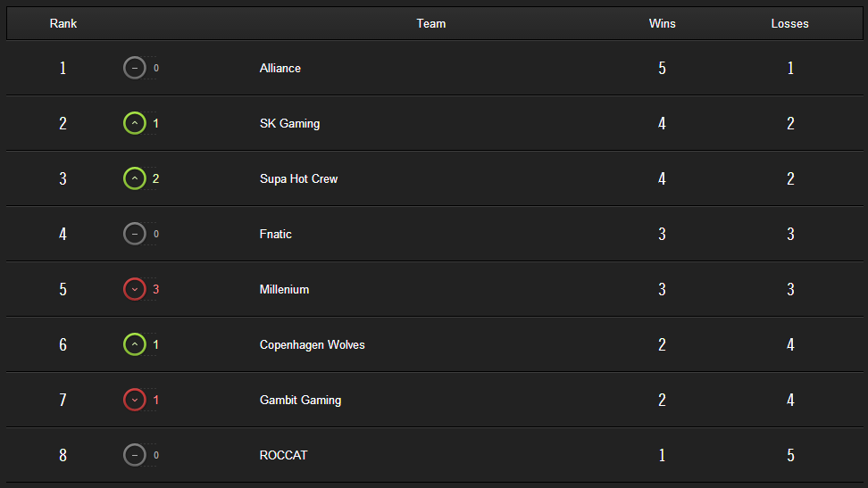
Task: Open the Supa Hot Crew team link
Action: pyautogui.click(x=298, y=178)
